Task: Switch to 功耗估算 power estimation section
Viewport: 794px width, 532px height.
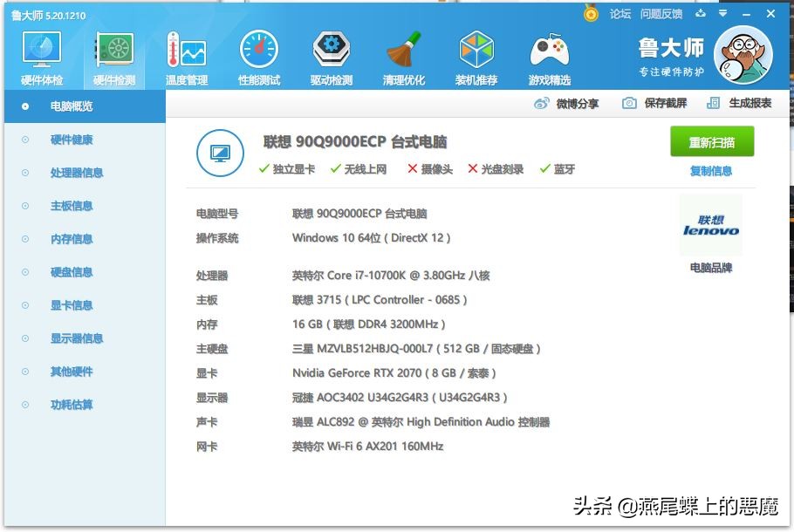Action: (74, 405)
